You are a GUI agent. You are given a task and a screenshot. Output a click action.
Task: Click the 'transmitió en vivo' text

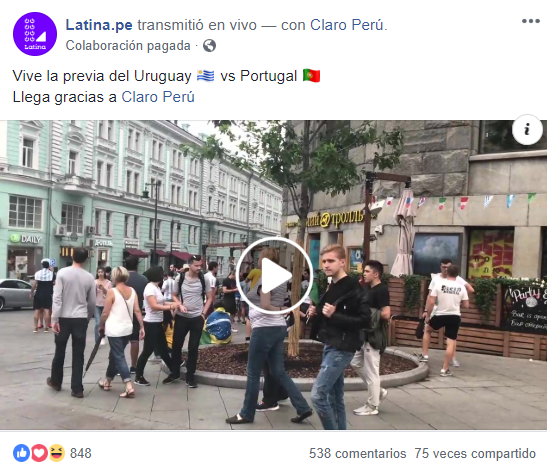point(197,25)
